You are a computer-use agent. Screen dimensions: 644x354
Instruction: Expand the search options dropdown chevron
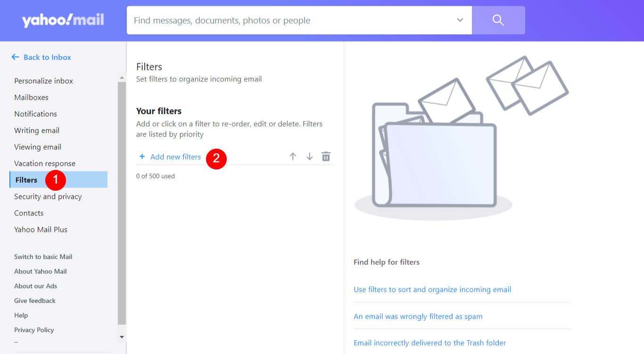click(x=460, y=20)
